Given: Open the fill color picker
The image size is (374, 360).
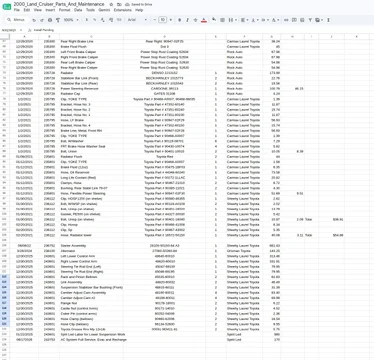Looking at the screenshot, I should 214,20.
